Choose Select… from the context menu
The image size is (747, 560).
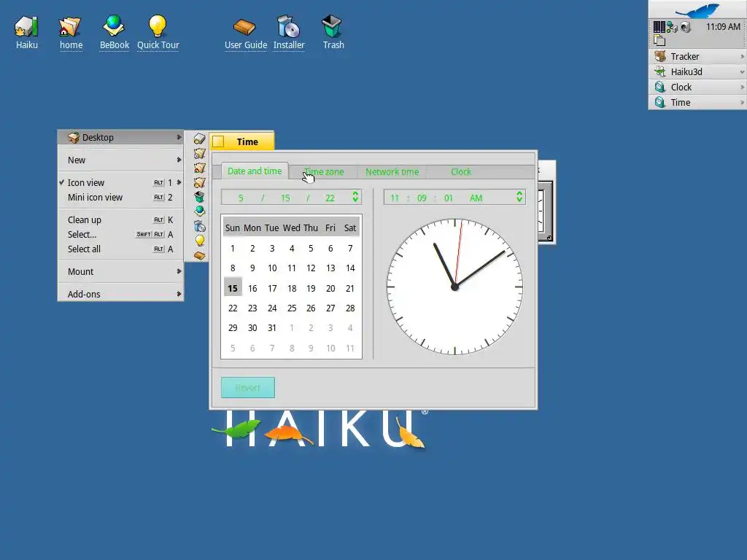(x=120, y=234)
